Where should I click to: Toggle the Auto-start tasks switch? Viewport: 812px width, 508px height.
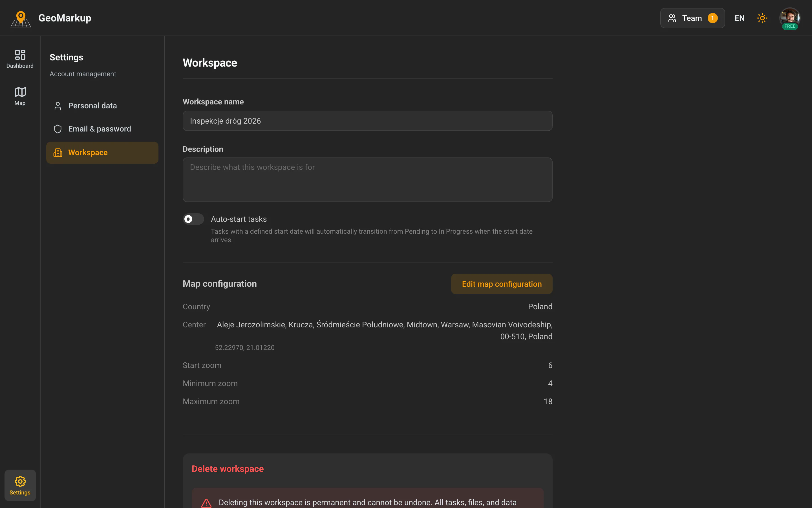[193, 219]
